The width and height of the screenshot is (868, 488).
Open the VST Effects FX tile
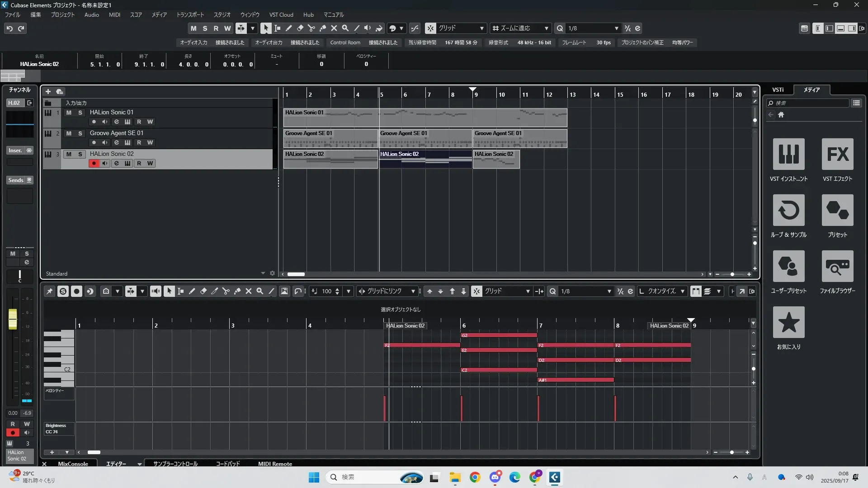837,154
